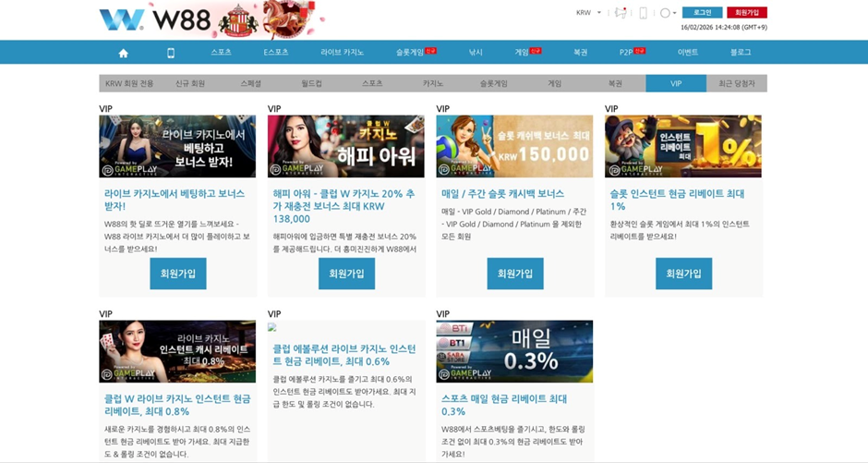Click the date and time GMT+9 text

point(724,27)
